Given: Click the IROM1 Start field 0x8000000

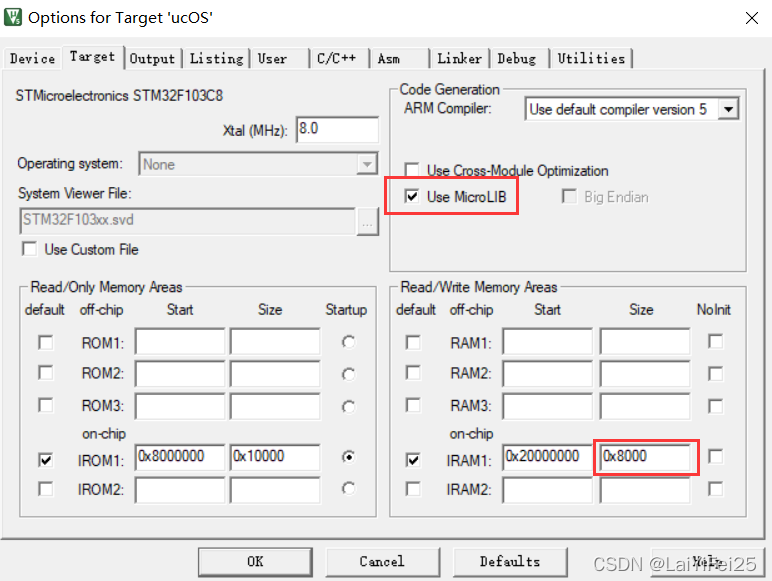Looking at the screenshot, I should pos(180,457).
